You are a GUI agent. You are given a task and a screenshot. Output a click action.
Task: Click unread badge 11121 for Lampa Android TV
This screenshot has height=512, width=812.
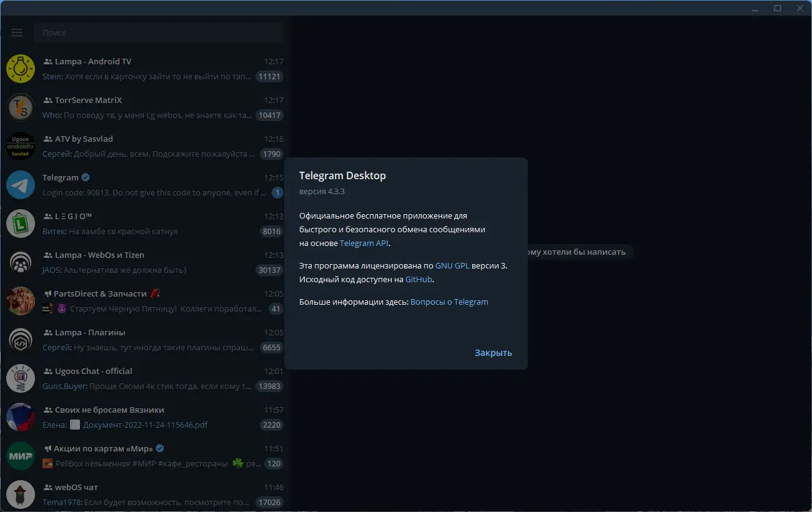[270, 77]
